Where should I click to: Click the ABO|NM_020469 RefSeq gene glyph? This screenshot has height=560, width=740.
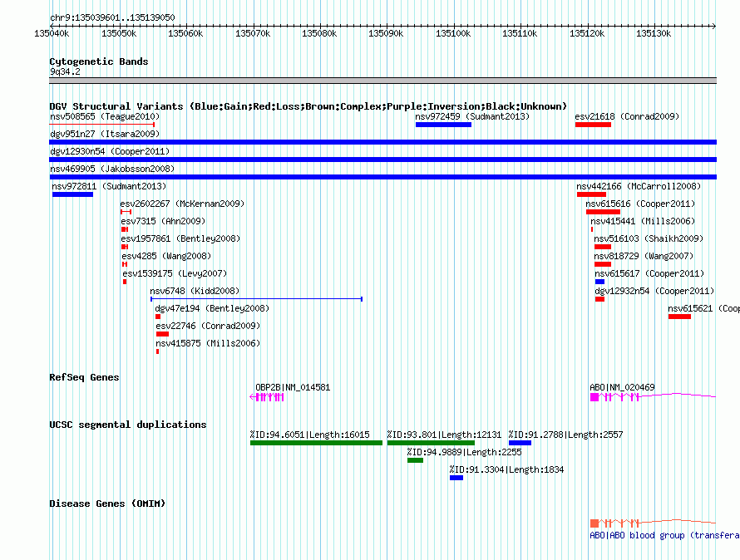pyautogui.click(x=654, y=397)
